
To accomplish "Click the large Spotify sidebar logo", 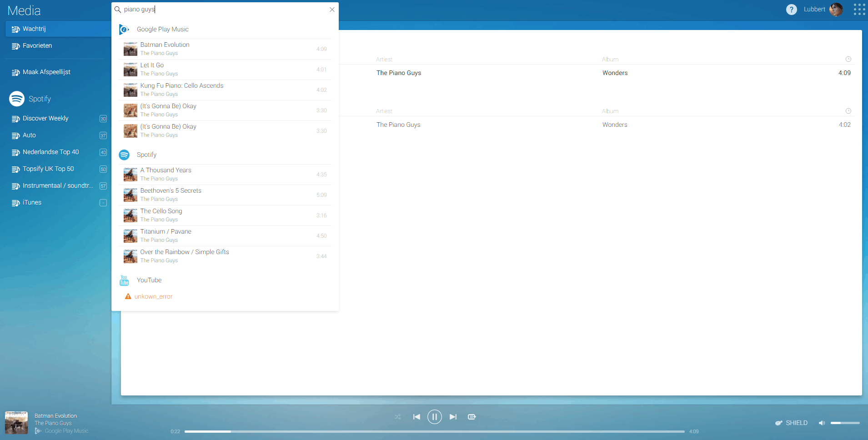I will tap(17, 99).
